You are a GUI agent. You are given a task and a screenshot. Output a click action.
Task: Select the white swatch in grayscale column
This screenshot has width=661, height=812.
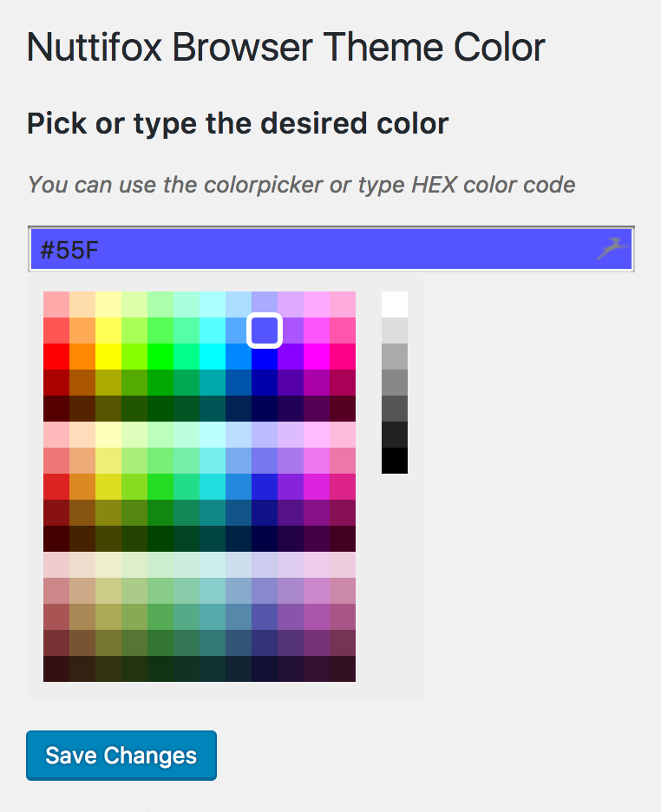point(395,304)
